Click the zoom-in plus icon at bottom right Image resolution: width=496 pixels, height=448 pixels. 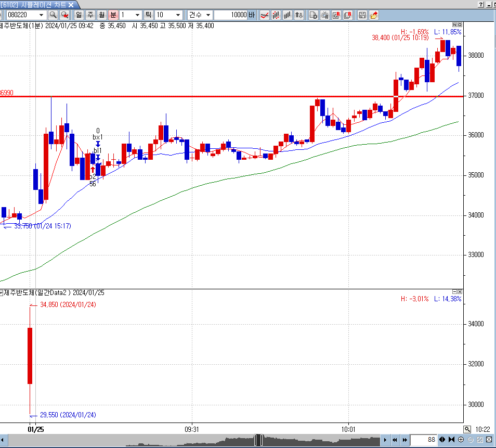461,440
